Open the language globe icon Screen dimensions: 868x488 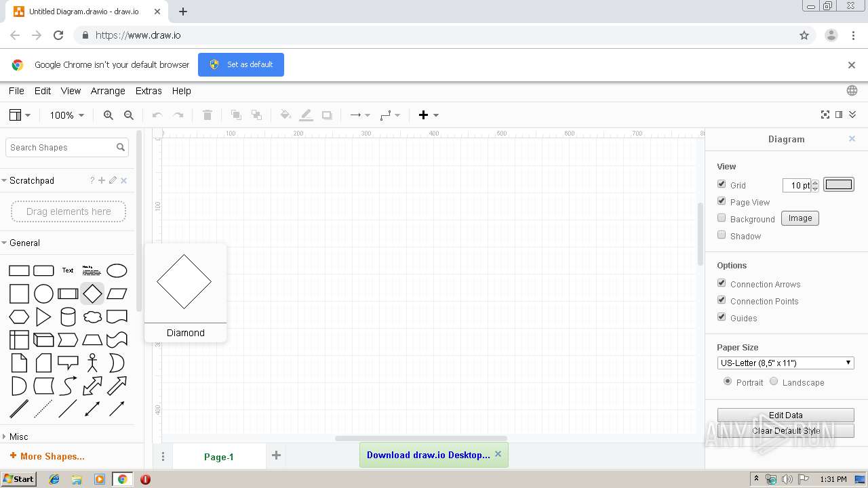pyautogui.click(x=852, y=91)
